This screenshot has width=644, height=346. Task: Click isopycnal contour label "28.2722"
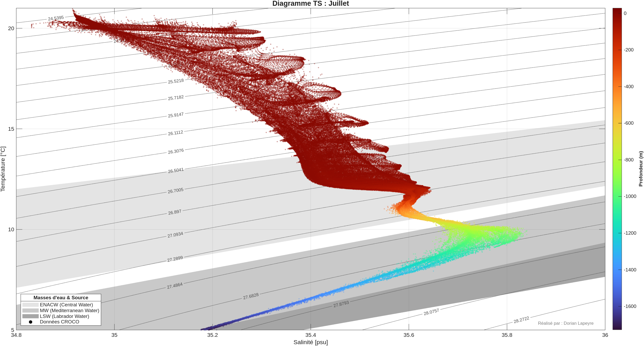(x=521, y=320)
